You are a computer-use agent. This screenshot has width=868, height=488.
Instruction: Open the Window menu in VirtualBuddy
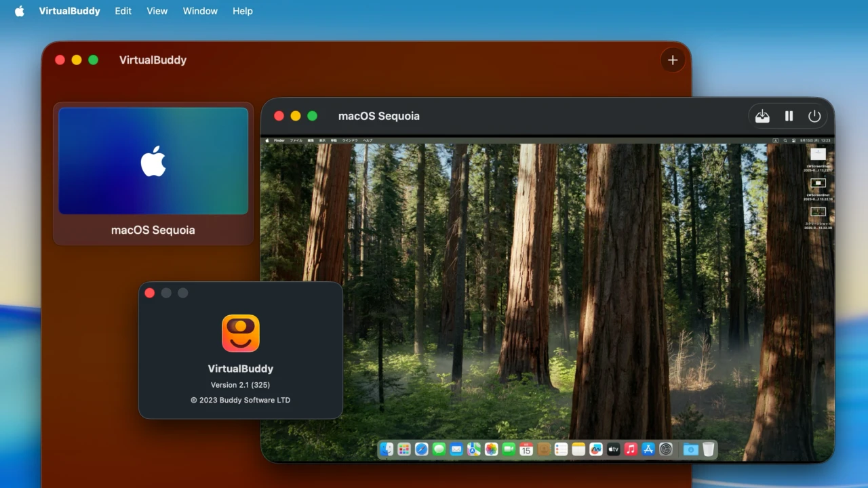coord(199,11)
